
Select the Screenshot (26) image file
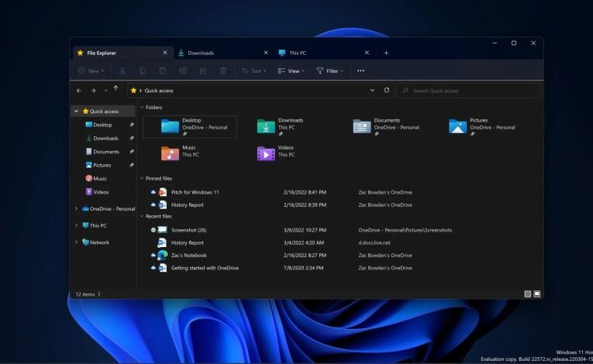[188, 230]
